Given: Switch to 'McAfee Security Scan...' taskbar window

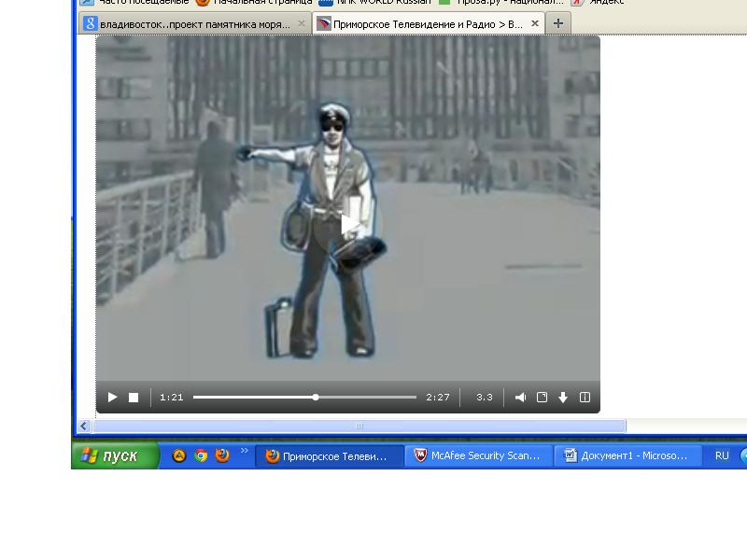Looking at the screenshot, I should 479,456.
